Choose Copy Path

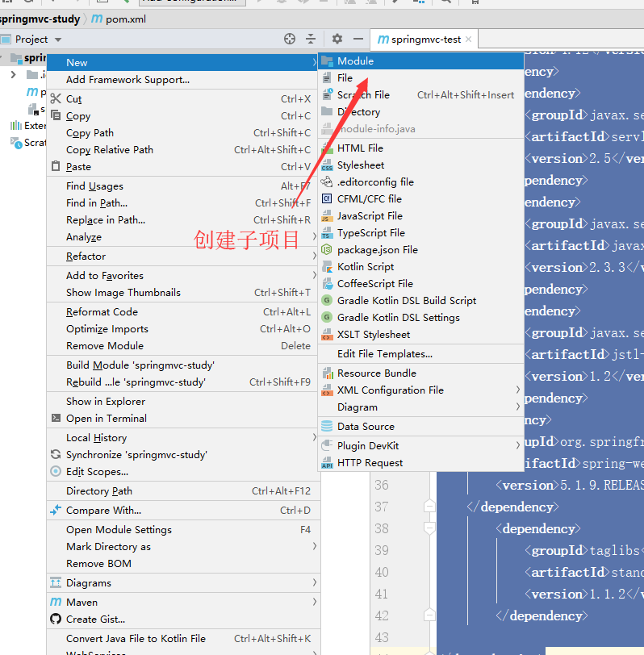pos(183,133)
